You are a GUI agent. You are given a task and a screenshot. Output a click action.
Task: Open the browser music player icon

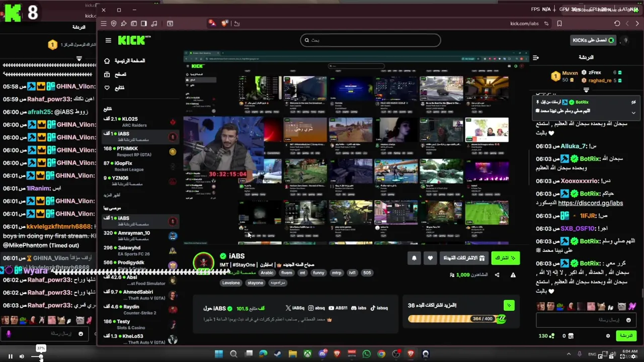(x=154, y=23)
